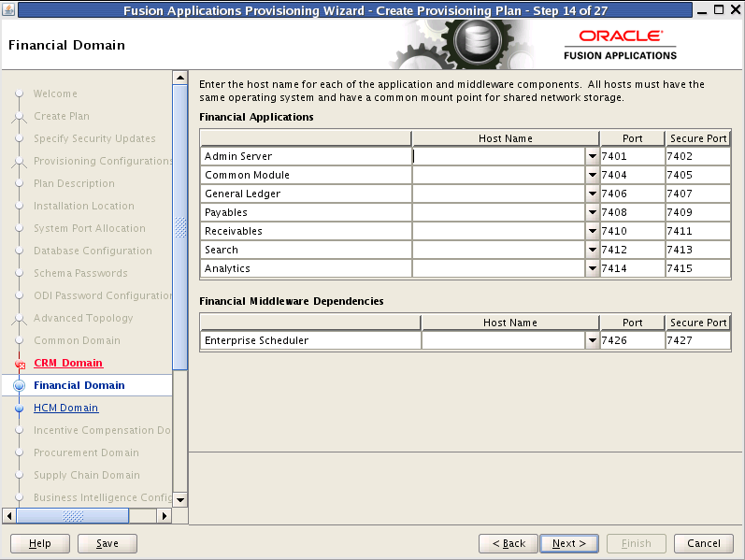Click Port header in Middleware Dependencies

[633, 323]
